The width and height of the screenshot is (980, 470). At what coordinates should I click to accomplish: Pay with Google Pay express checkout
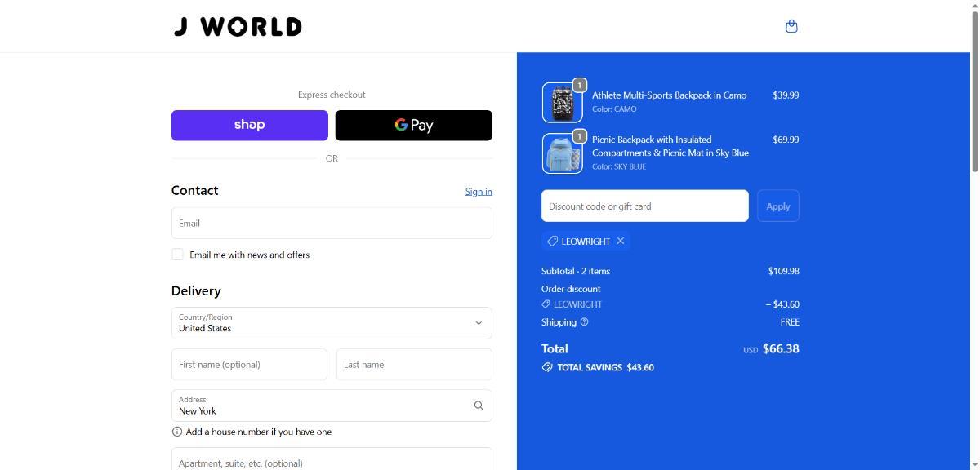(x=414, y=125)
